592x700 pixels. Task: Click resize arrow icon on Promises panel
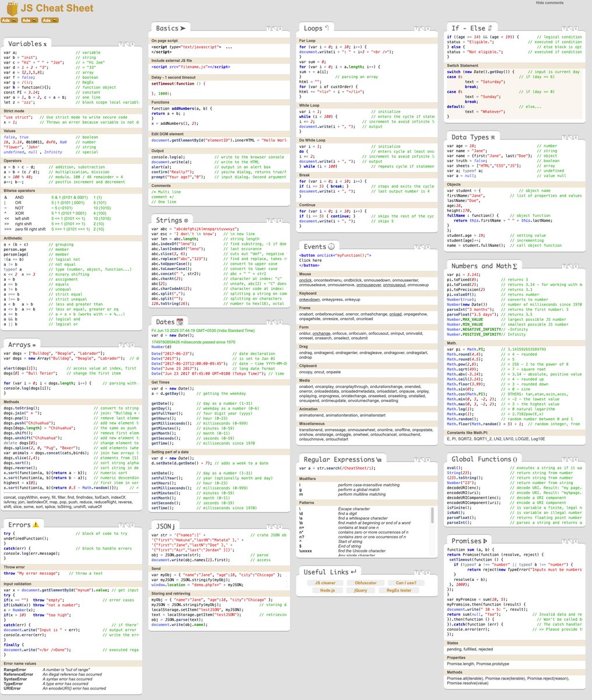pyautogui.click(x=569, y=541)
